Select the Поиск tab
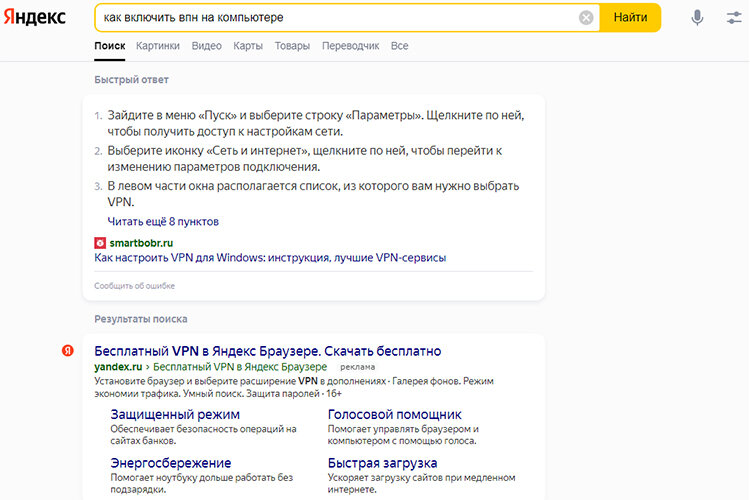 coord(110,46)
